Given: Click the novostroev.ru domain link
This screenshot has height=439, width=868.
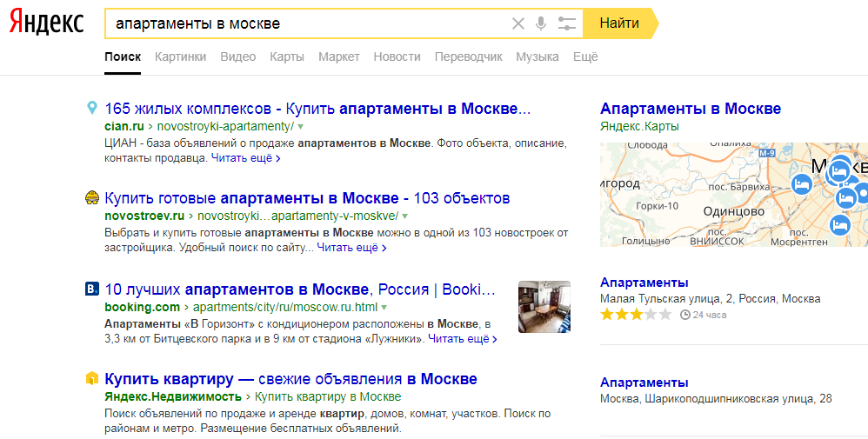Looking at the screenshot, I should click(x=144, y=216).
